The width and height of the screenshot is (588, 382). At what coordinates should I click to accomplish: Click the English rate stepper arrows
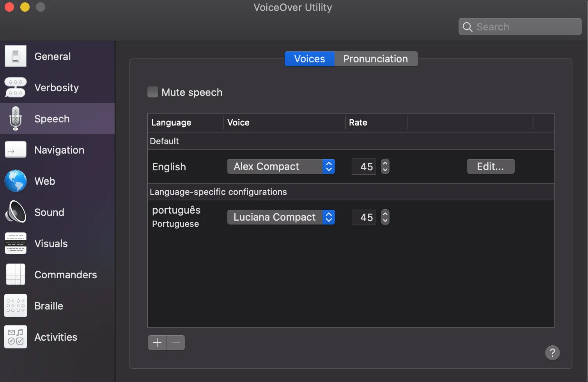point(385,166)
